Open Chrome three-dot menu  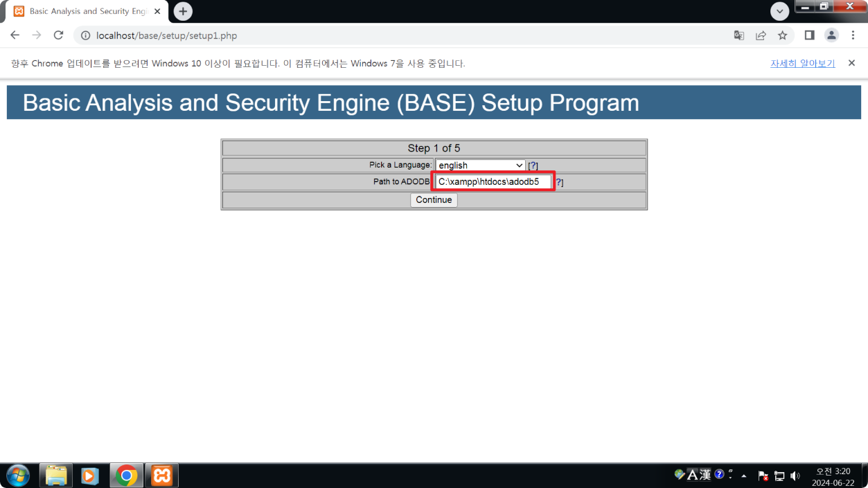(x=853, y=35)
